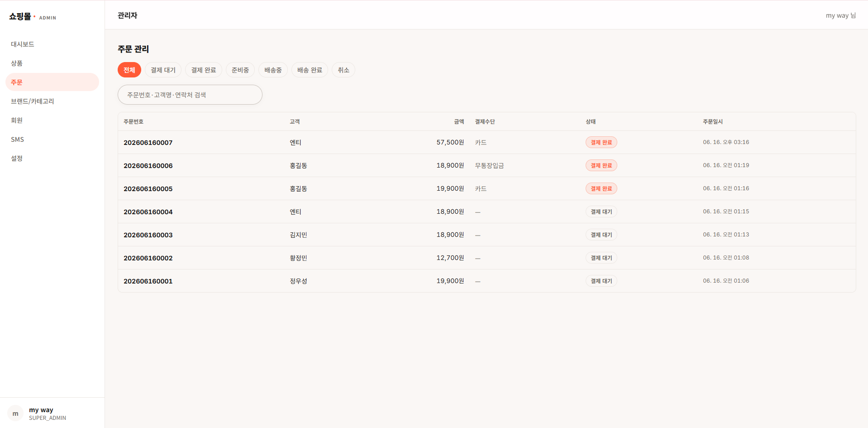Viewport: 868px width, 428px height.
Task: Click the user avatar circle labeled m
Action: 15,413
